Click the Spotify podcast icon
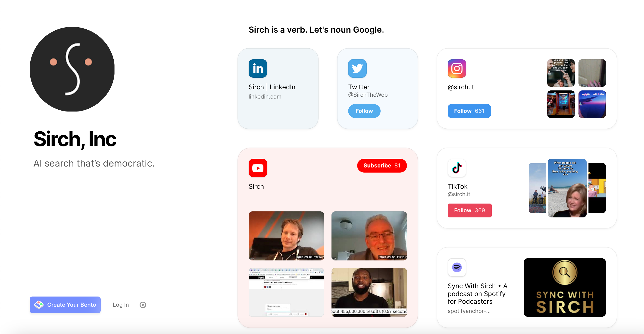This screenshot has height=334, width=644. coord(457,267)
